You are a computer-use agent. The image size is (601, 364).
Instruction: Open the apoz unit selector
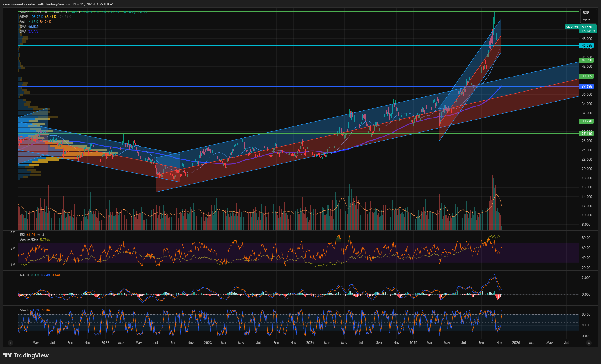point(586,20)
